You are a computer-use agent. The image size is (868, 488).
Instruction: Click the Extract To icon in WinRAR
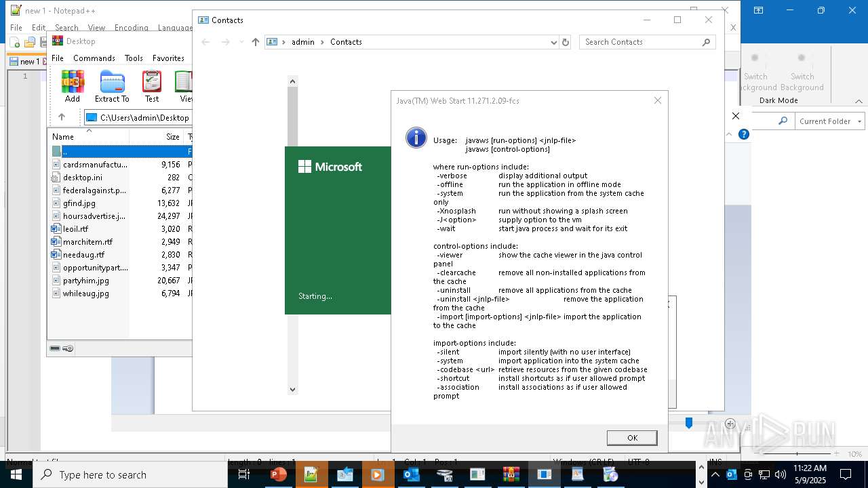pyautogui.click(x=112, y=86)
